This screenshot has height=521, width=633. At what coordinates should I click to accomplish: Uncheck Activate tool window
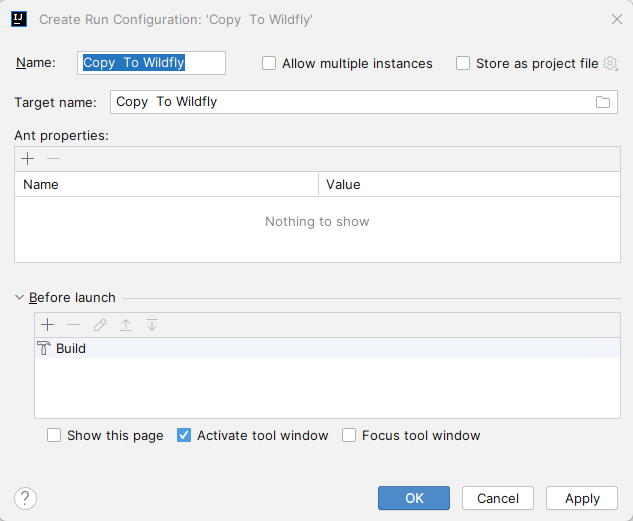pos(184,435)
